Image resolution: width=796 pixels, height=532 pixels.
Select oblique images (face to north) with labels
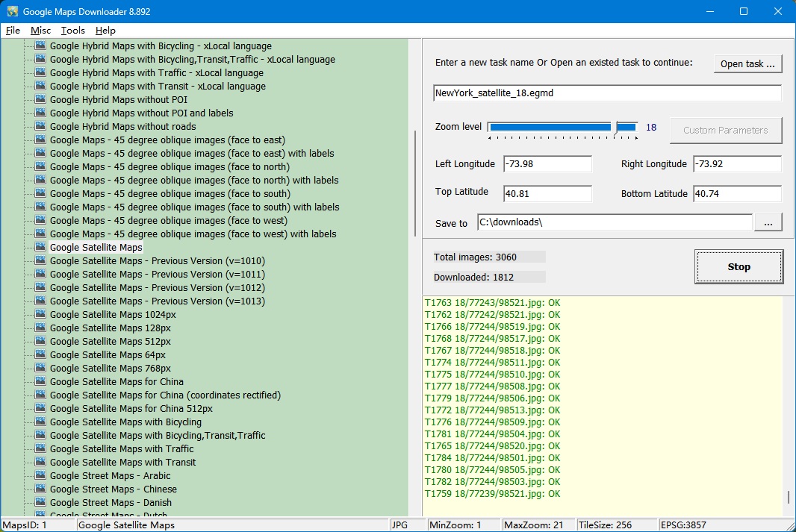click(x=194, y=180)
